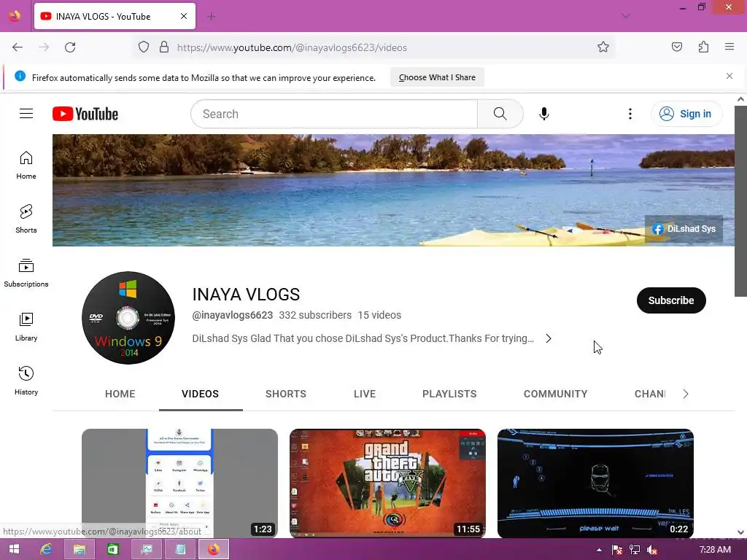View site security via padlock icon

click(x=164, y=47)
